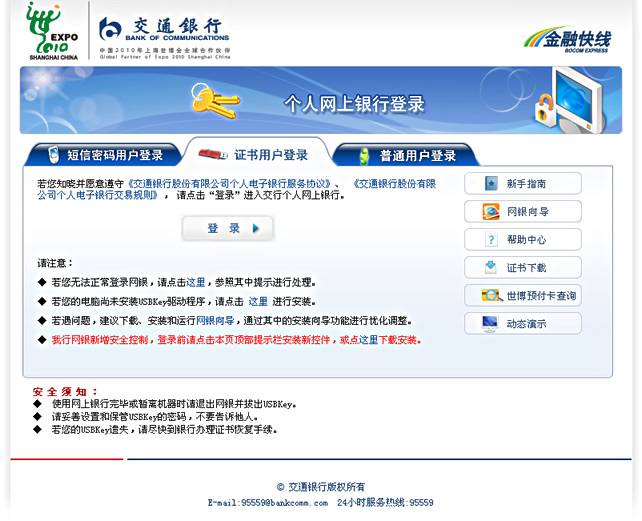Open the 网银向导 side button

tap(523, 211)
